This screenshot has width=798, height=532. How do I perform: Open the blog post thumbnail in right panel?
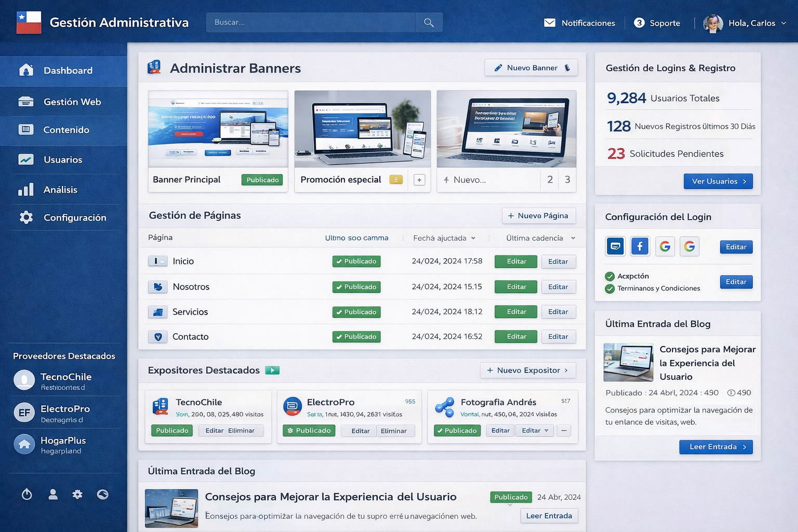629,362
